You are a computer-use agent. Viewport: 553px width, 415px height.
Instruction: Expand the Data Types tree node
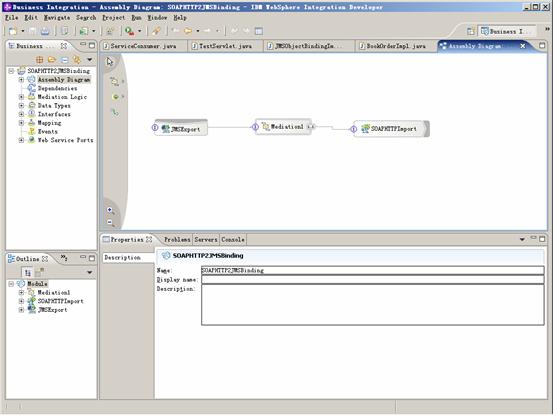pyautogui.click(x=21, y=105)
